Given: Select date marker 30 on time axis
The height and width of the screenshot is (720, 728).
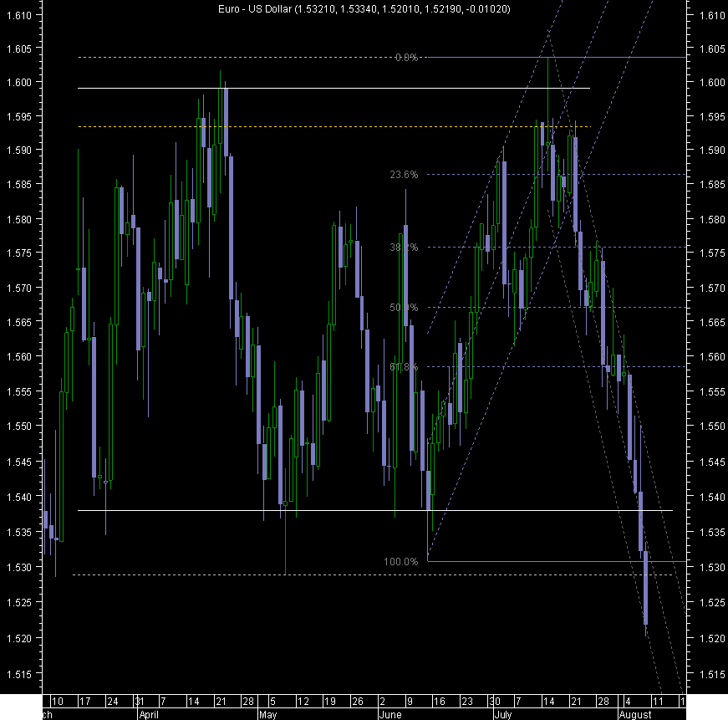Looking at the screenshot, I should [x=495, y=702].
